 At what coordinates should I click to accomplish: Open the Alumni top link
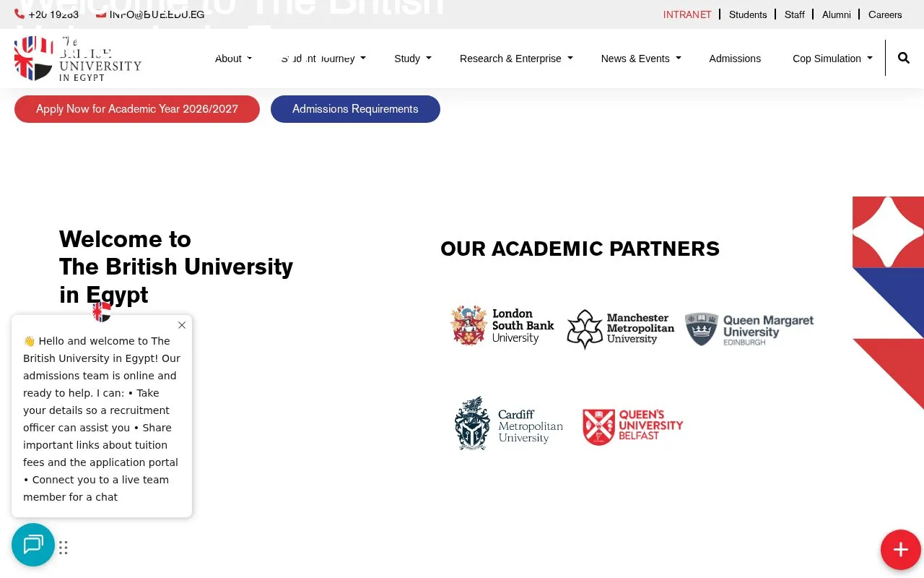[x=837, y=14]
